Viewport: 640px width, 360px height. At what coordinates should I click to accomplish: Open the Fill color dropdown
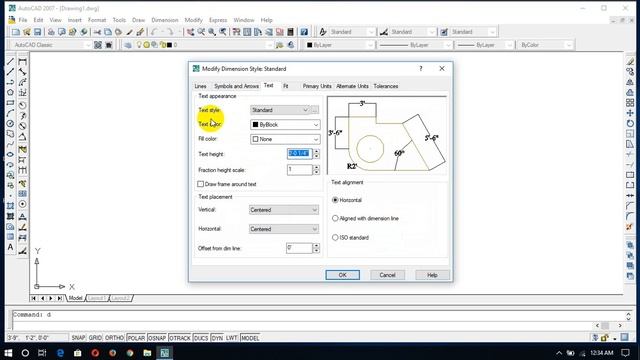coord(285,139)
